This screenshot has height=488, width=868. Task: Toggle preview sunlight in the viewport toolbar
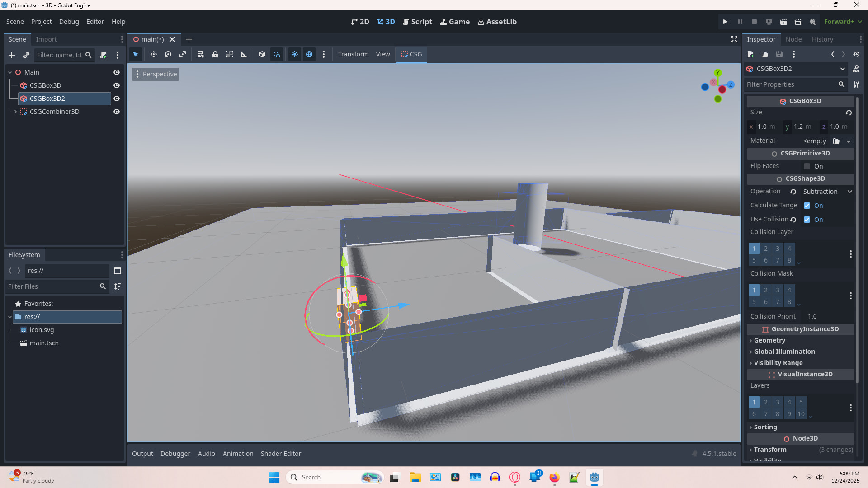pyautogui.click(x=295, y=54)
